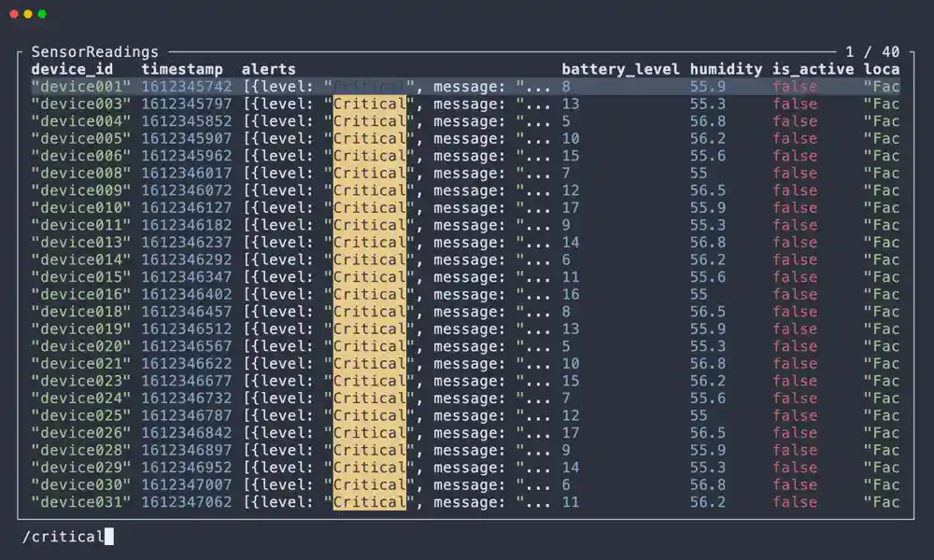Click false value in device015 row
The width and height of the screenshot is (934, 560).
tap(795, 276)
